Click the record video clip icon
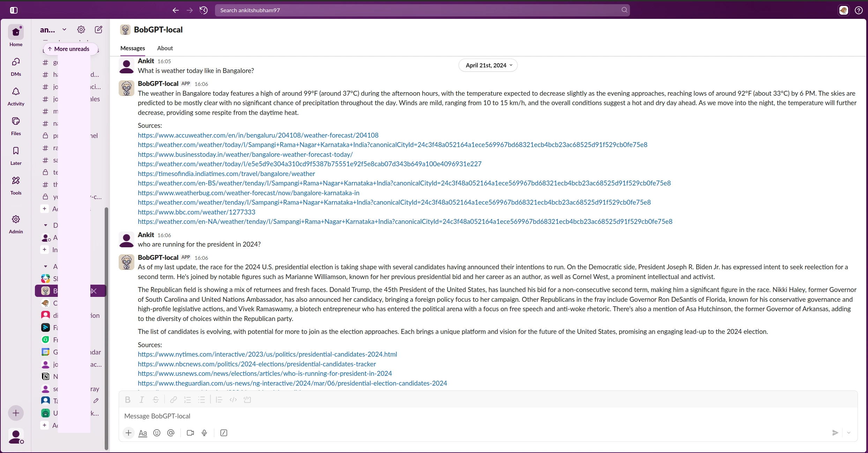 pos(190,433)
